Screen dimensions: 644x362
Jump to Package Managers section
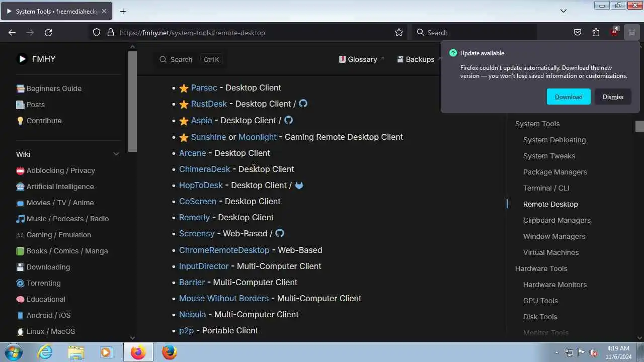(555, 172)
